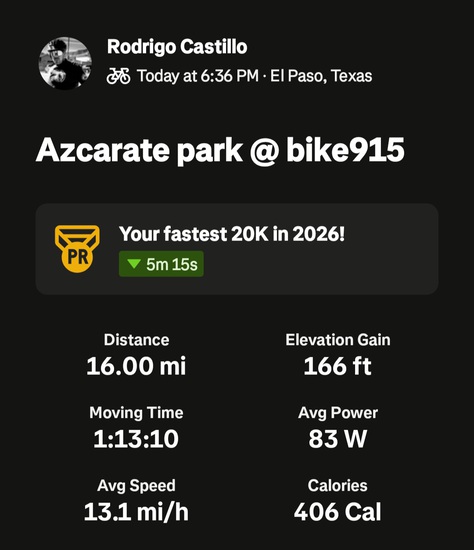Click the gold PR medal icon
The image size is (474, 550).
(x=77, y=249)
